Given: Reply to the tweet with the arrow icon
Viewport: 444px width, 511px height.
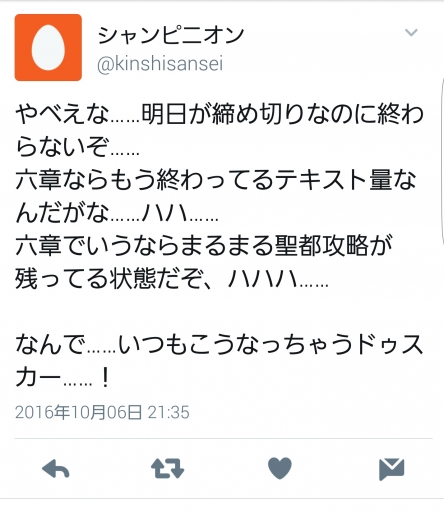Looking at the screenshot, I should [x=56, y=469].
